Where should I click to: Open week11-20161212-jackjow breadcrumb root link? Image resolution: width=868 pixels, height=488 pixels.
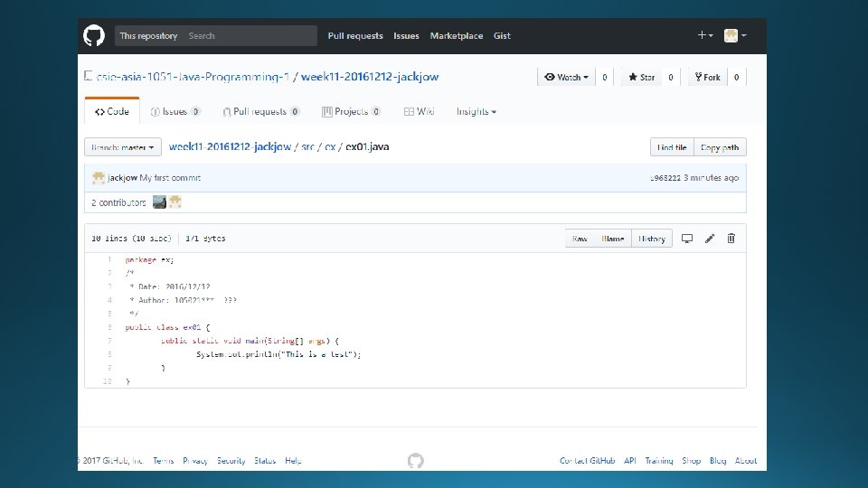tap(230, 146)
